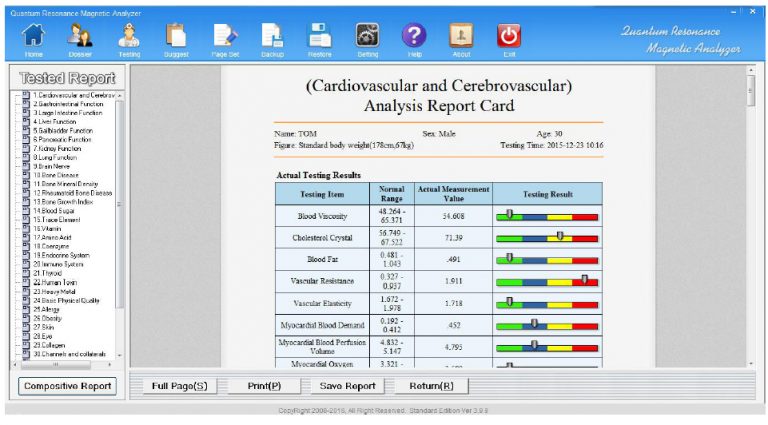Click Full Page(S) button
This screenshot has width=768, height=425.
180,386
